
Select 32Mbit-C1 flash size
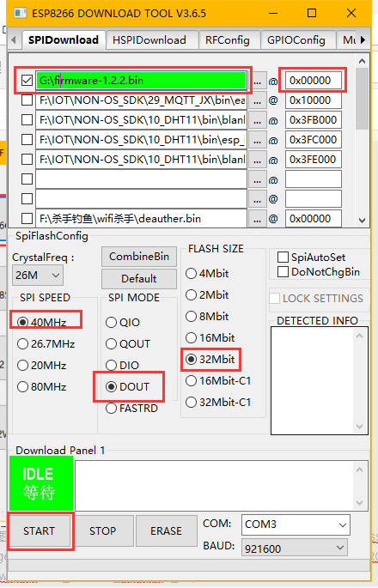pyautogui.click(x=218, y=402)
